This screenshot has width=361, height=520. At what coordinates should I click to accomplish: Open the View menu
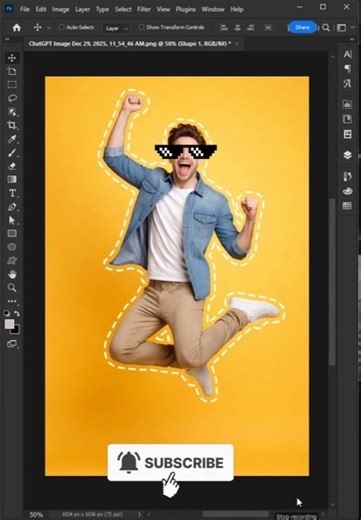pyautogui.click(x=163, y=9)
